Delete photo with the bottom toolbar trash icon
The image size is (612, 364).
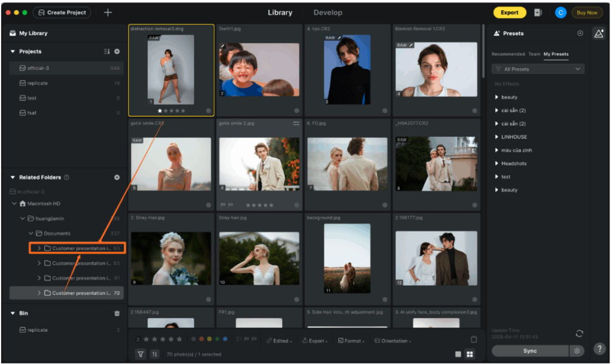(x=474, y=339)
